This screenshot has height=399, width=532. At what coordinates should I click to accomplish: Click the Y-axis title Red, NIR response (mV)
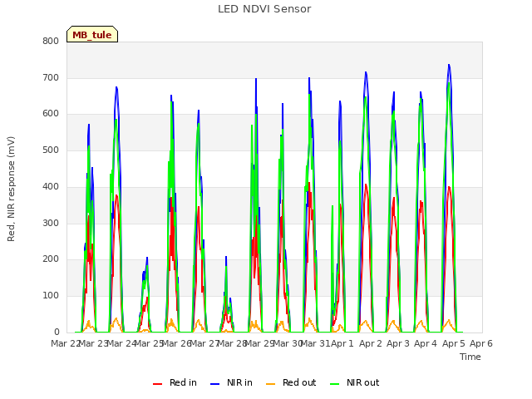click(x=11, y=189)
